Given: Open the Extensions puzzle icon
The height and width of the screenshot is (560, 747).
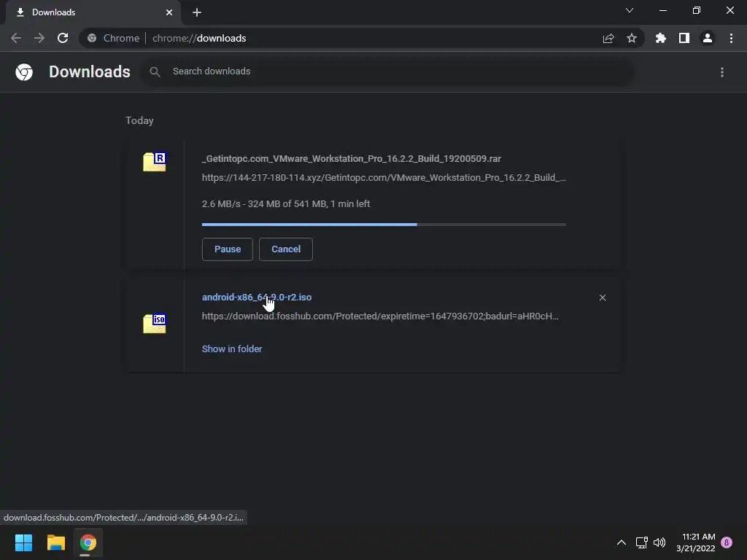Looking at the screenshot, I should pyautogui.click(x=661, y=38).
